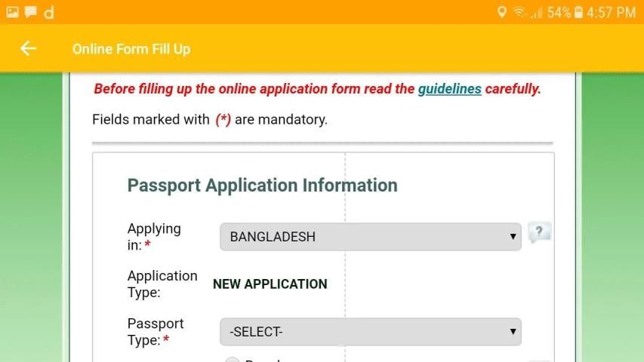Tap the chat message notification icon

[30, 12]
